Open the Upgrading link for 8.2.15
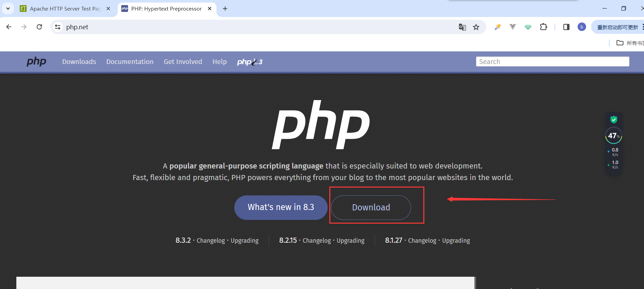The width and height of the screenshot is (644, 289). [350, 241]
